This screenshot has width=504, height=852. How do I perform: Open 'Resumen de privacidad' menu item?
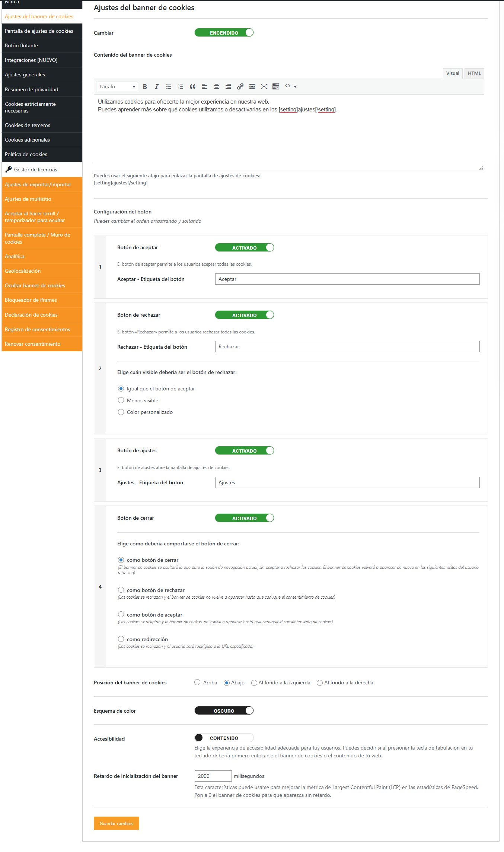(x=42, y=89)
